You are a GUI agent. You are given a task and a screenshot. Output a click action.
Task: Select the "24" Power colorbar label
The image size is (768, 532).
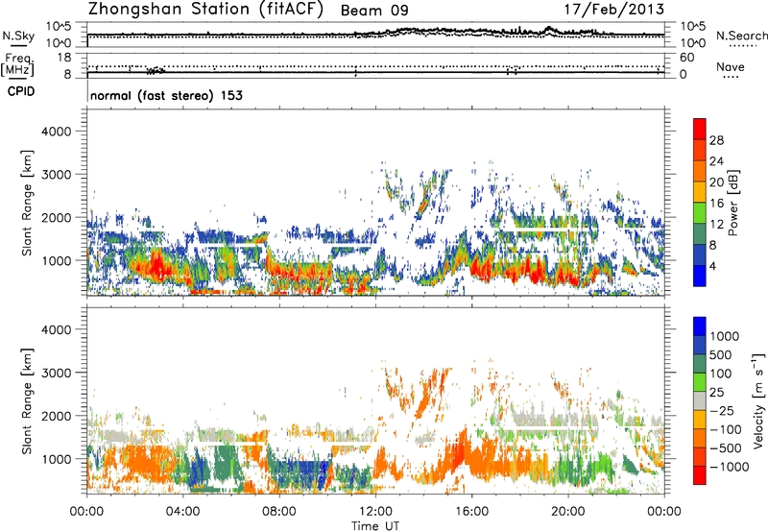716,161
